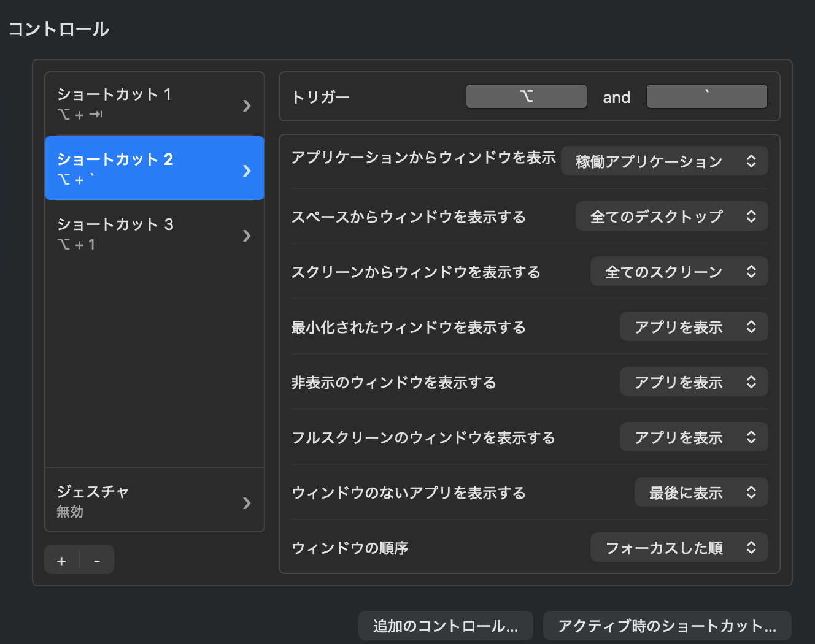Open the 全てのスクリーン dropdown
815x644 pixels.
679,272
